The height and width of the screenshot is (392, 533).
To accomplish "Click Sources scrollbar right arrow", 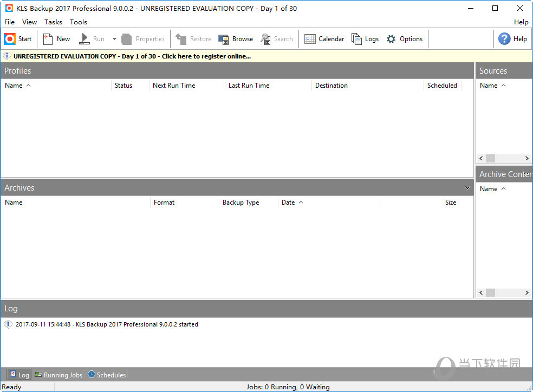I will click(527, 158).
